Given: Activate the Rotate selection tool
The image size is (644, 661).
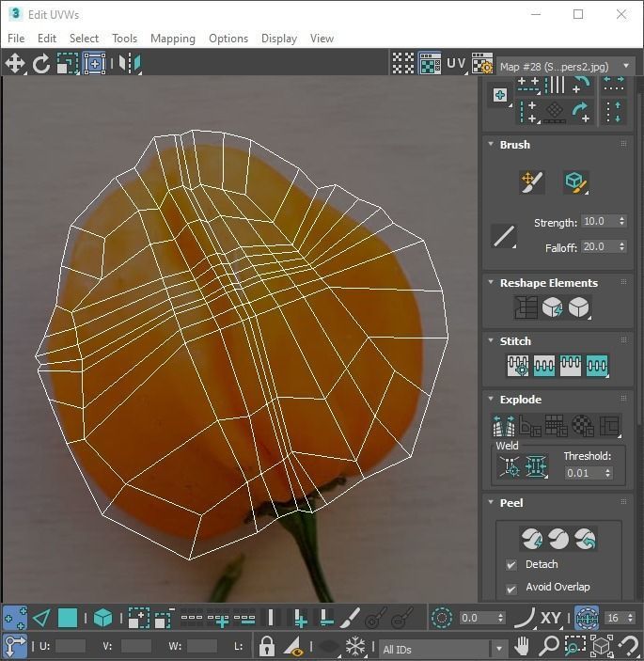Looking at the screenshot, I should pos(41,64).
